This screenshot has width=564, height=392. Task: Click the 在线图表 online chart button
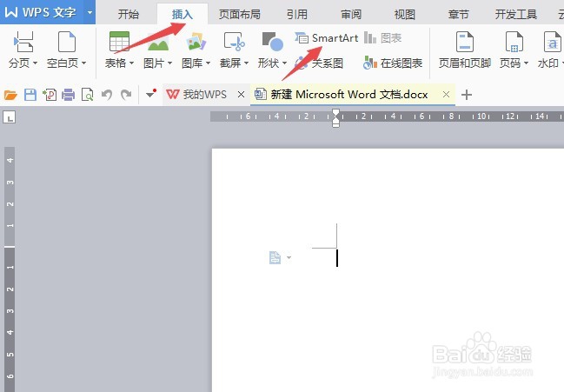(393, 63)
